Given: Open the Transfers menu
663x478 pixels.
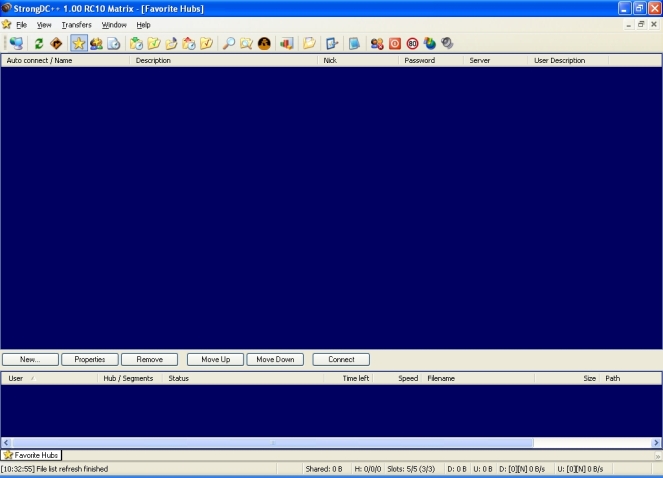Looking at the screenshot, I should pos(76,24).
